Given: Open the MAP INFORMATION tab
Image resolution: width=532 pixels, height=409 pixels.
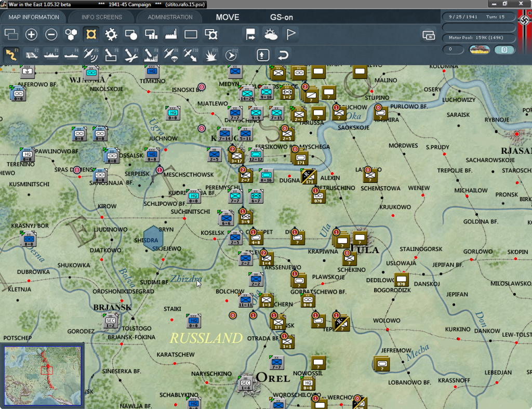Looking at the screenshot, I should (34, 17).
